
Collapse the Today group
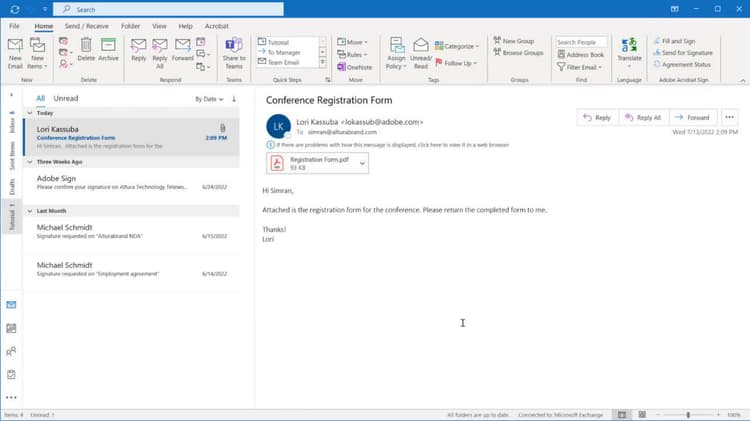(30, 113)
